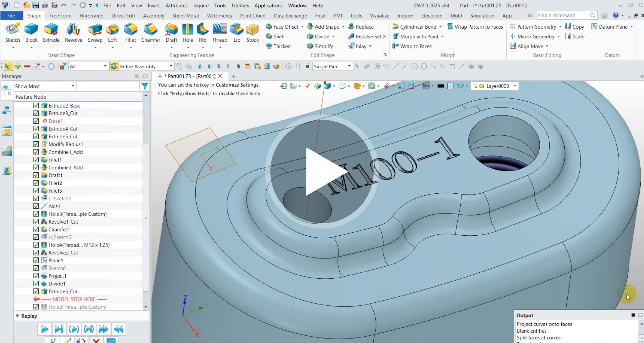Screen dimensions: 644x343
Task: Click the Shell tool in Edit Shape
Action: click(279, 36)
